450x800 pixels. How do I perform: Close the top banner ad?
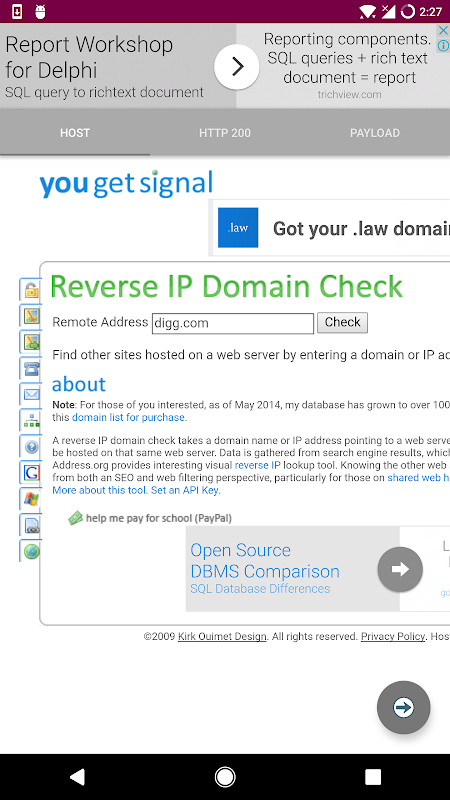(443, 31)
